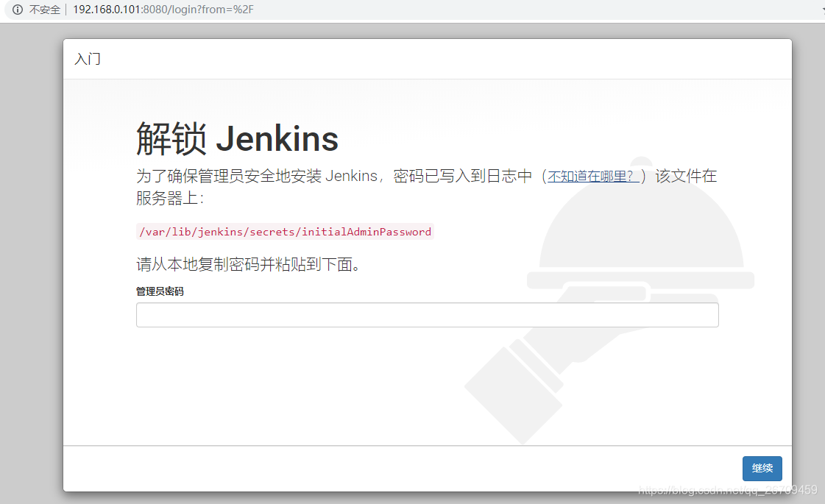This screenshot has width=825, height=504.
Task: Click the 不安全 security warning label
Action: [45, 10]
